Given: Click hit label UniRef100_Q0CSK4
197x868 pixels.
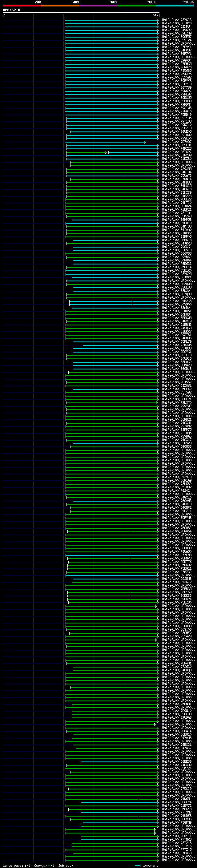Looking at the screenshot, I should [177, 247].
